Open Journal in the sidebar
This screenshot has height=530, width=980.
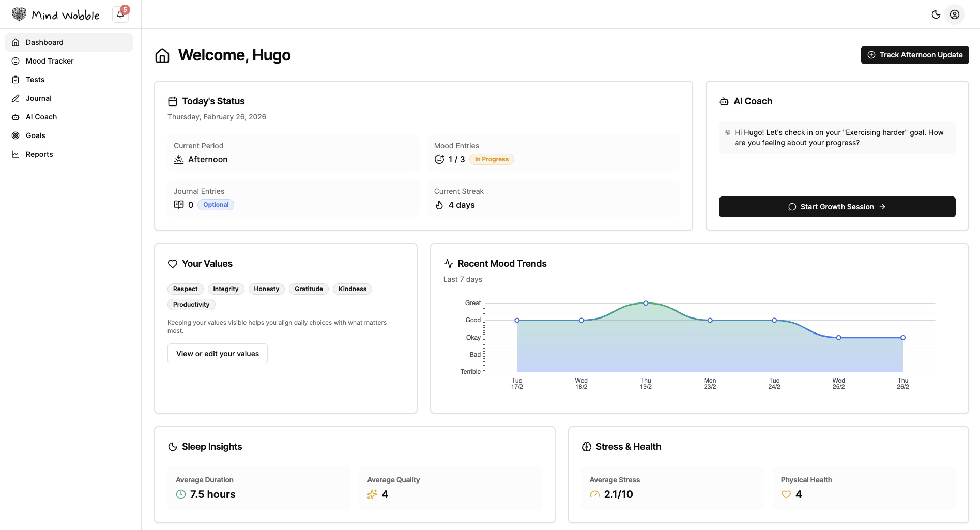tap(69, 98)
